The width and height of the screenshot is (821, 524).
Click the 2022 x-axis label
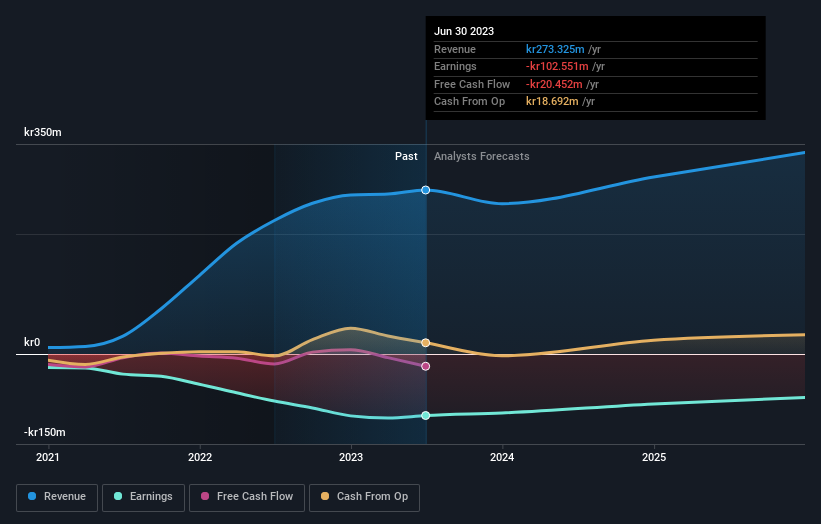tap(200, 458)
